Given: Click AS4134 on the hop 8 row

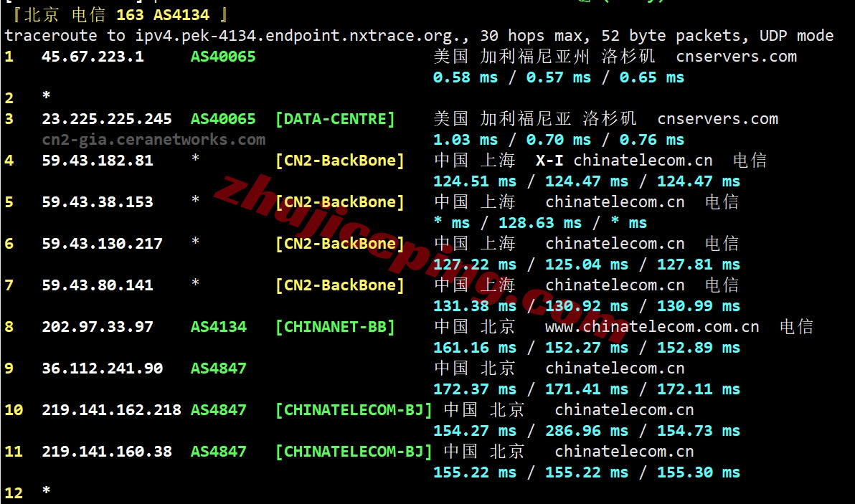Looking at the screenshot, I should 219,327.
